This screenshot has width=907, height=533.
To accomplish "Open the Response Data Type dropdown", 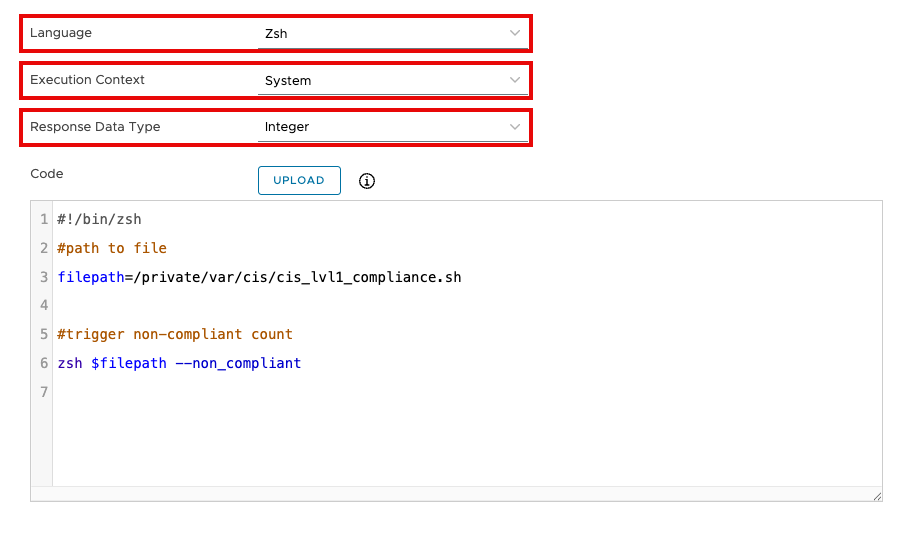I will pyautogui.click(x=392, y=127).
